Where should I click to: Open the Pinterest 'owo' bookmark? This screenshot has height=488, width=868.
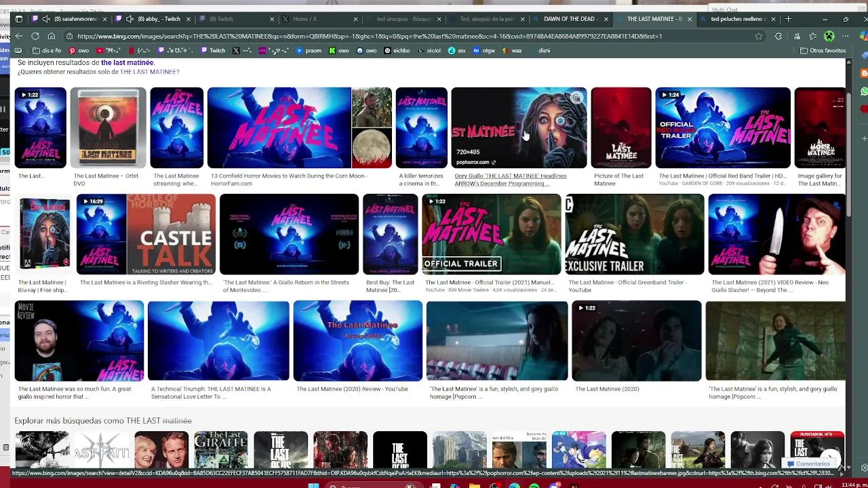click(x=79, y=50)
